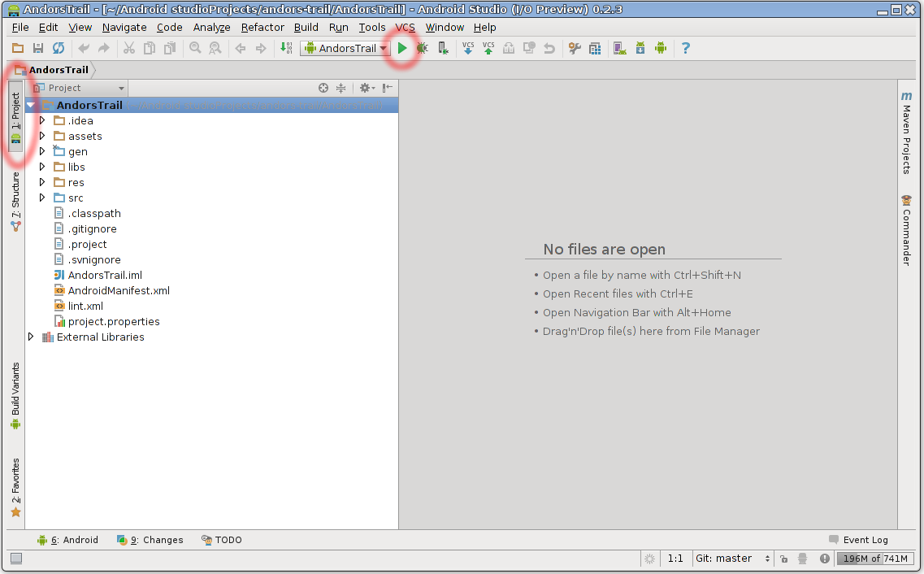The height and width of the screenshot is (574, 924).
Task: Click the Replace icon in toolbar
Action: point(215,48)
